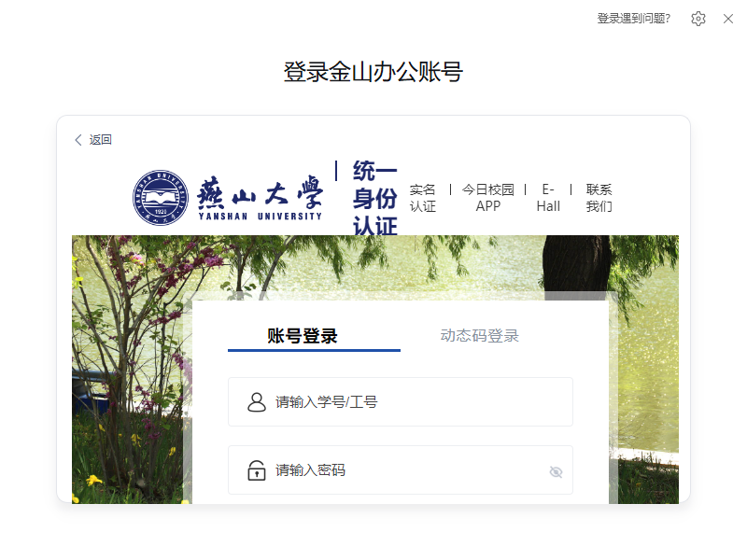Click the Yanshan University round seal logo
Image resolution: width=747 pixels, height=560 pixels.
pos(161,198)
